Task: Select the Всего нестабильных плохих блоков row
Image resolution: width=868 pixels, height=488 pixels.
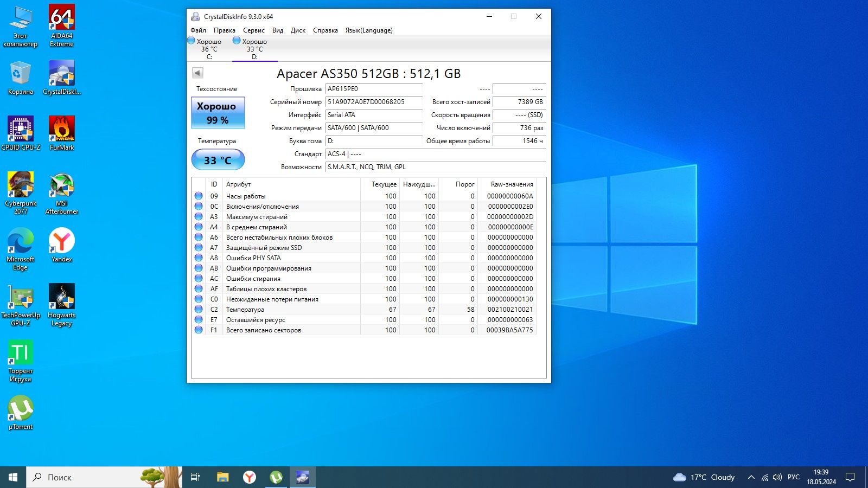Action: pos(364,237)
